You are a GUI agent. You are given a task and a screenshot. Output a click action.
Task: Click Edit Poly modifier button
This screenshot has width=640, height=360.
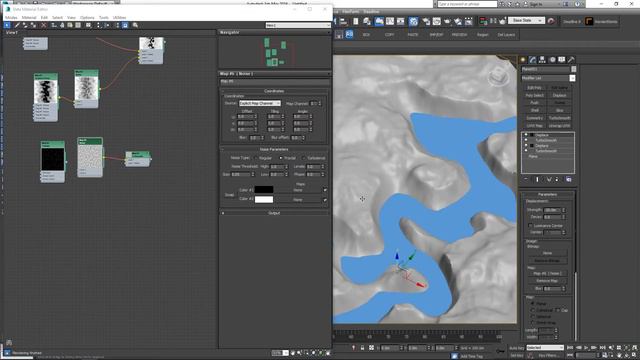point(534,88)
